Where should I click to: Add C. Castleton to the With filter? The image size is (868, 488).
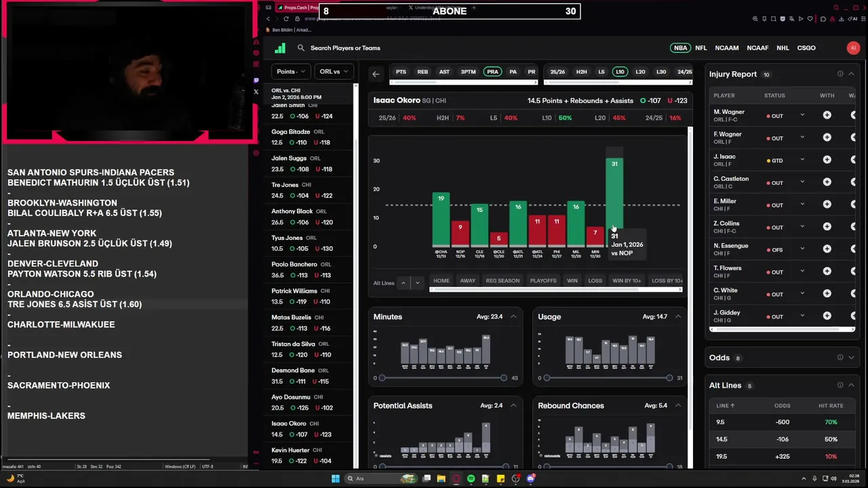(827, 182)
